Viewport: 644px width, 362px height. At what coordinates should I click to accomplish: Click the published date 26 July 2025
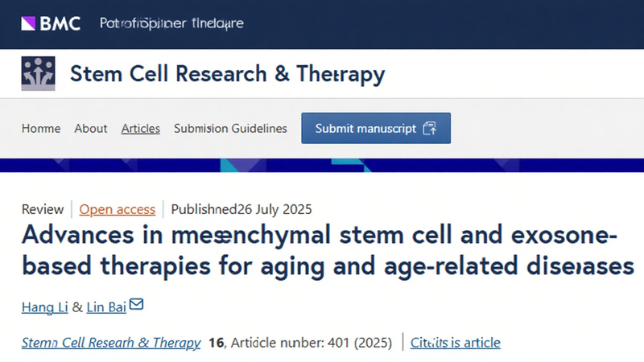click(x=275, y=210)
